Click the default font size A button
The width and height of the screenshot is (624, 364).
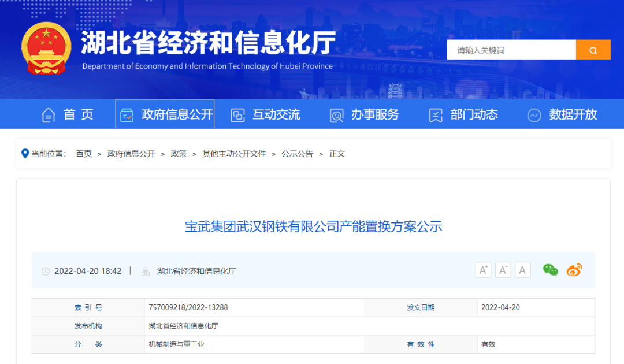coord(522,269)
